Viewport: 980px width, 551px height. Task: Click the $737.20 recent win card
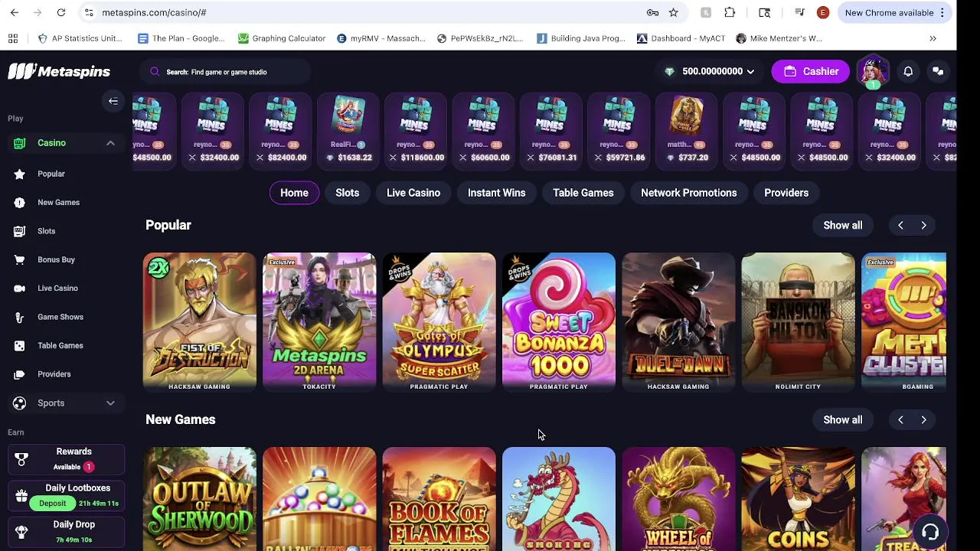687,130
